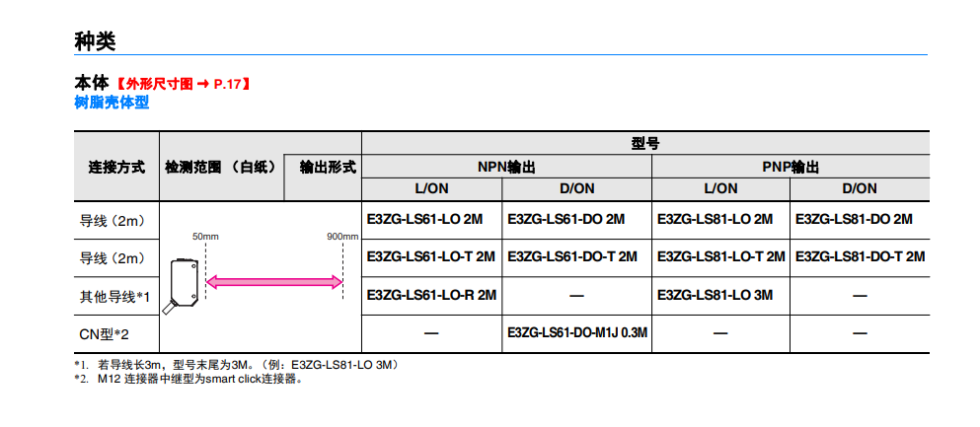Click model E3ZG-LS61-LO-R 2M

tap(431, 295)
